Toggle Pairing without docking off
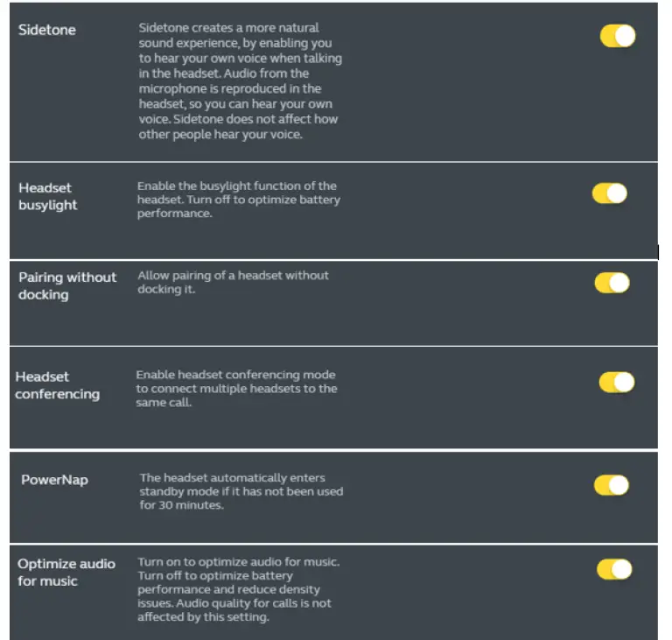 point(612,283)
